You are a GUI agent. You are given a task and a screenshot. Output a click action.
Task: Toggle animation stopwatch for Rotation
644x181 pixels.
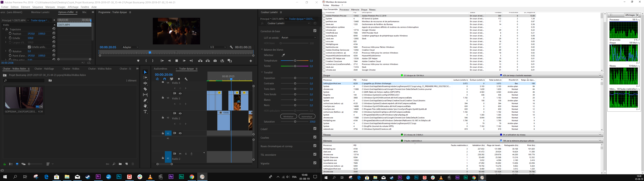click(x=10, y=51)
